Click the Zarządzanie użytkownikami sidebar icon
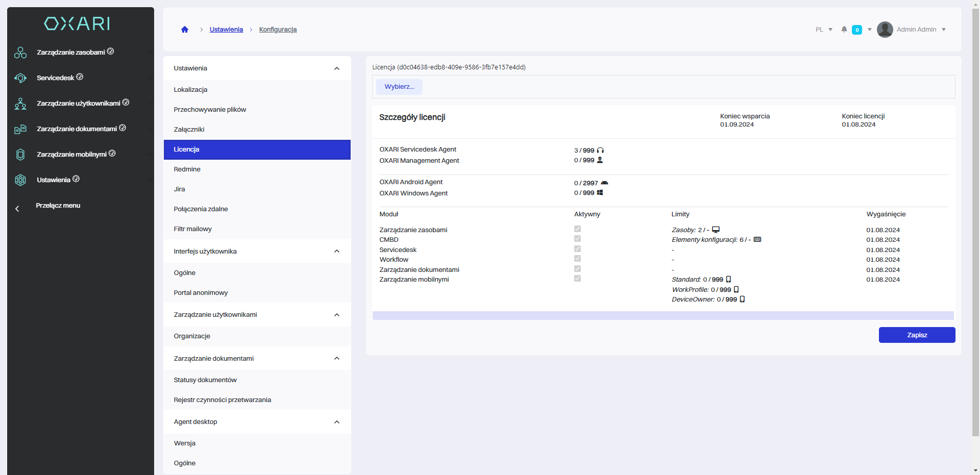The image size is (980, 475). [x=20, y=104]
